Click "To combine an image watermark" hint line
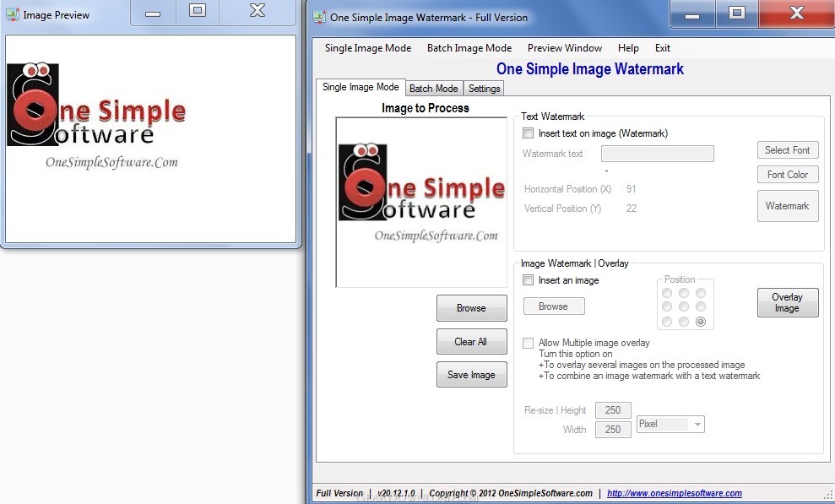 coord(649,376)
